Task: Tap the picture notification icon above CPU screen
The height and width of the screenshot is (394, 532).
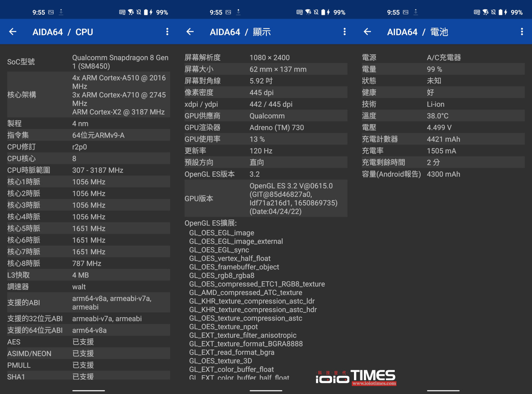Action: (51, 12)
